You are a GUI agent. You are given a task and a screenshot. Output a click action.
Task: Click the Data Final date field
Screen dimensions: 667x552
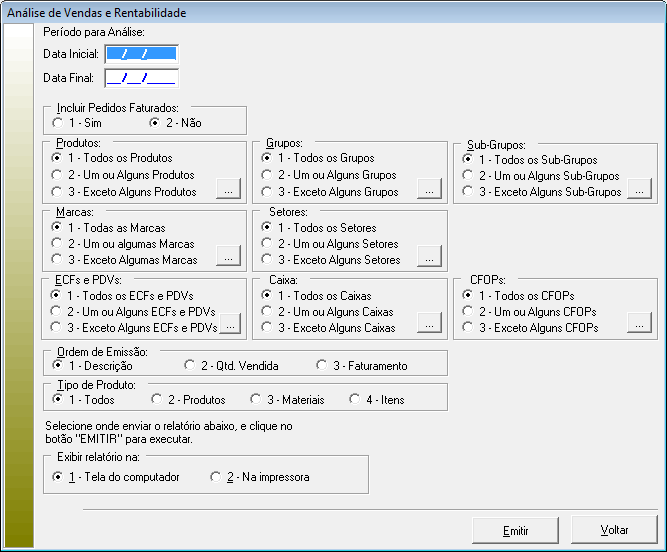click(x=140, y=77)
